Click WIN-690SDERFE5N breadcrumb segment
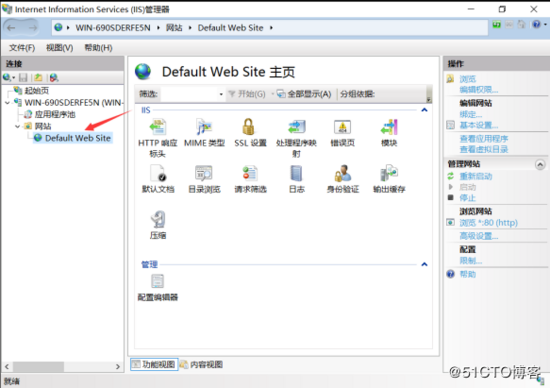 point(113,28)
